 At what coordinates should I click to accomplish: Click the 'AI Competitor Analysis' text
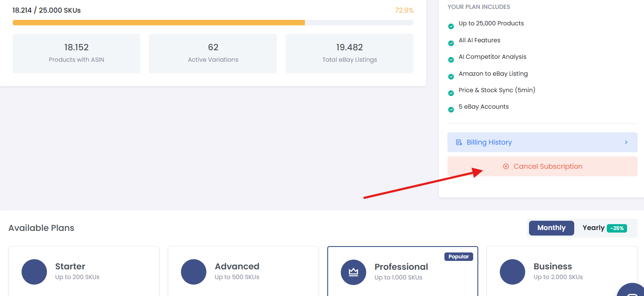click(x=493, y=57)
